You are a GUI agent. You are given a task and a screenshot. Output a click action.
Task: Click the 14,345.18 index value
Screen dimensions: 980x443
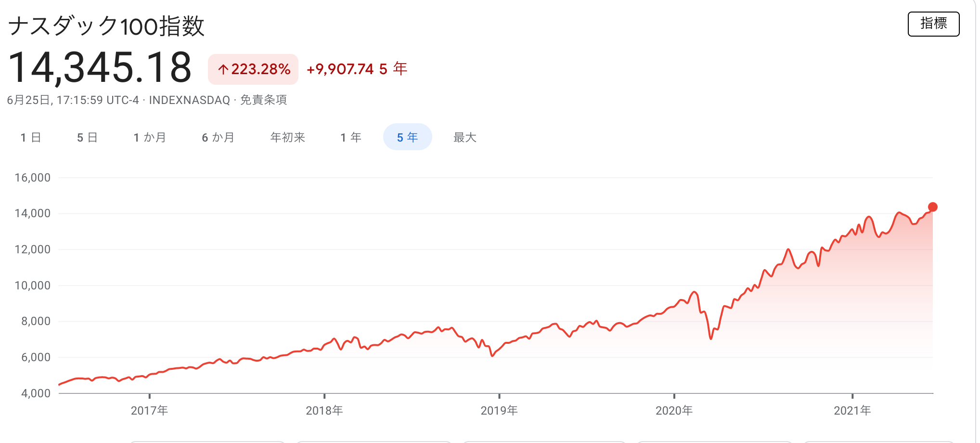(x=100, y=67)
